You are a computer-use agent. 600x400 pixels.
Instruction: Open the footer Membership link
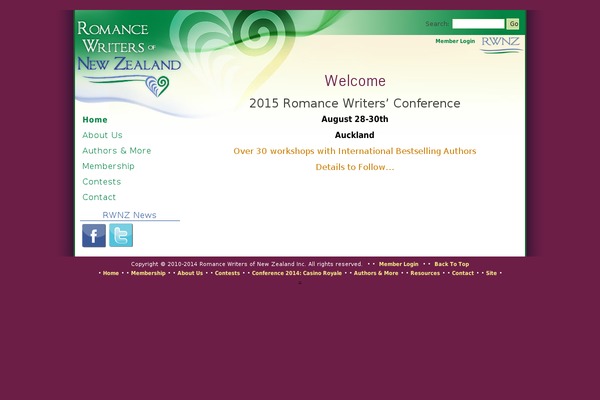pos(148,273)
